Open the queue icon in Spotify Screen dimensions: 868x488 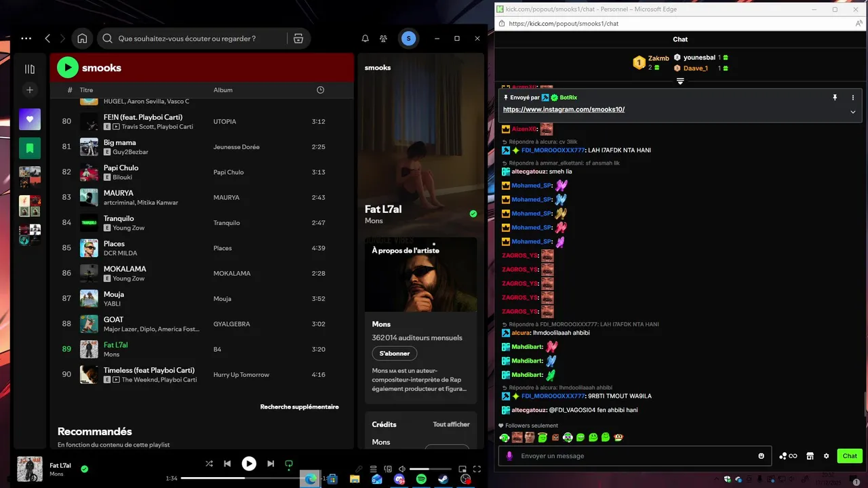[374, 469]
